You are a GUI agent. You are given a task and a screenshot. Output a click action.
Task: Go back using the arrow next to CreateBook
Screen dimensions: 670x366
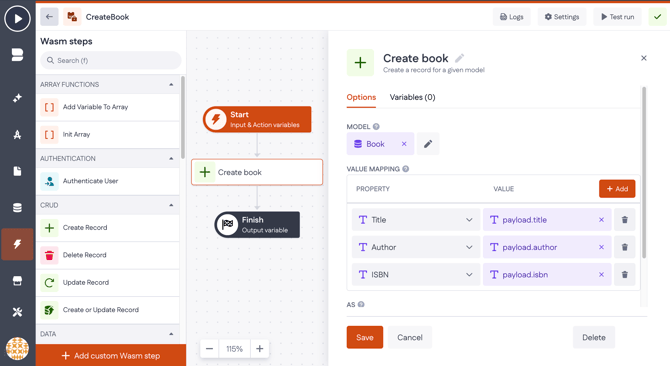pos(49,17)
